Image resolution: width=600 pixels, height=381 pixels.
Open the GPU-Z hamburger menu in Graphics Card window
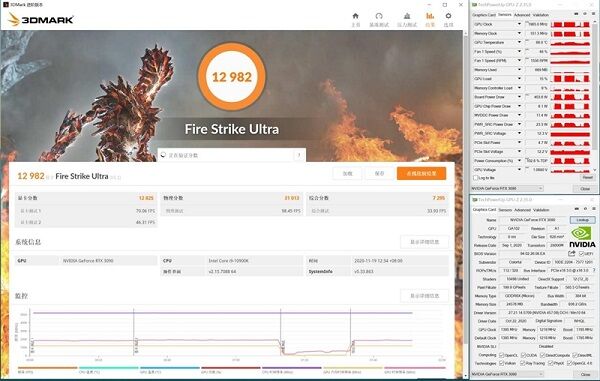(x=594, y=209)
